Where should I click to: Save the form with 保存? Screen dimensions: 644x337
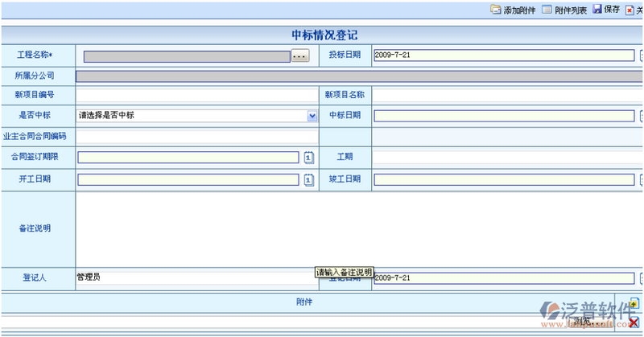tap(606, 10)
